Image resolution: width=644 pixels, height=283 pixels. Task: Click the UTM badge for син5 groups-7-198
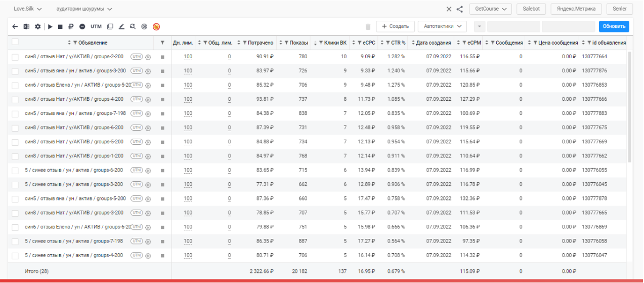click(x=137, y=113)
